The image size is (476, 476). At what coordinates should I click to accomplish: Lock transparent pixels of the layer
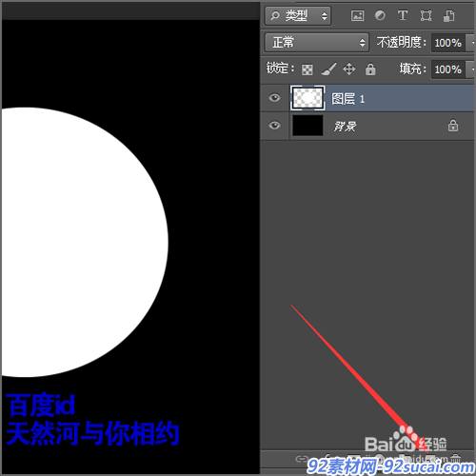(x=307, y=69)
